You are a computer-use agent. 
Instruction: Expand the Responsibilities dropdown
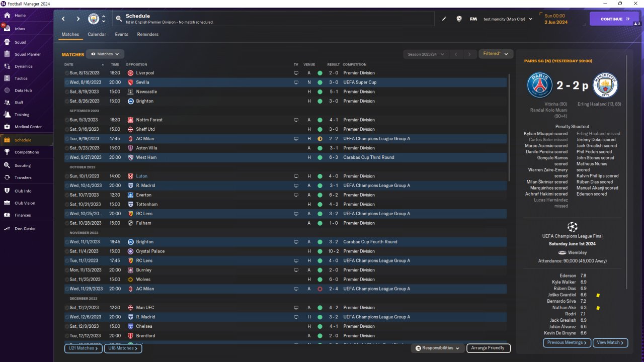(x=437, y=348)
